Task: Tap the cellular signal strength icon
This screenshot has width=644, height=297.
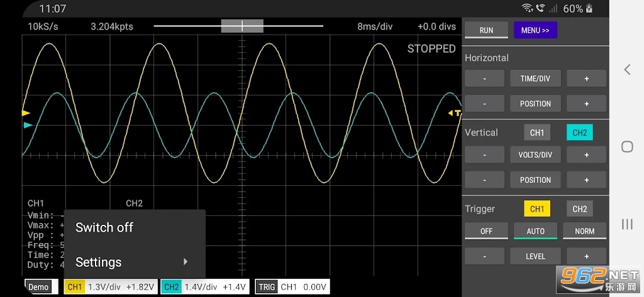Action: [553, 8]
